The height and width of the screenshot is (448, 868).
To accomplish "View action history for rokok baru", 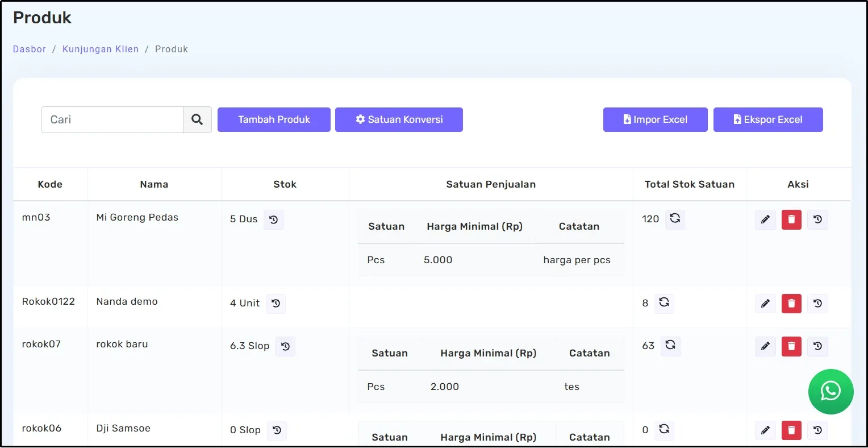I will coord(818,346).
